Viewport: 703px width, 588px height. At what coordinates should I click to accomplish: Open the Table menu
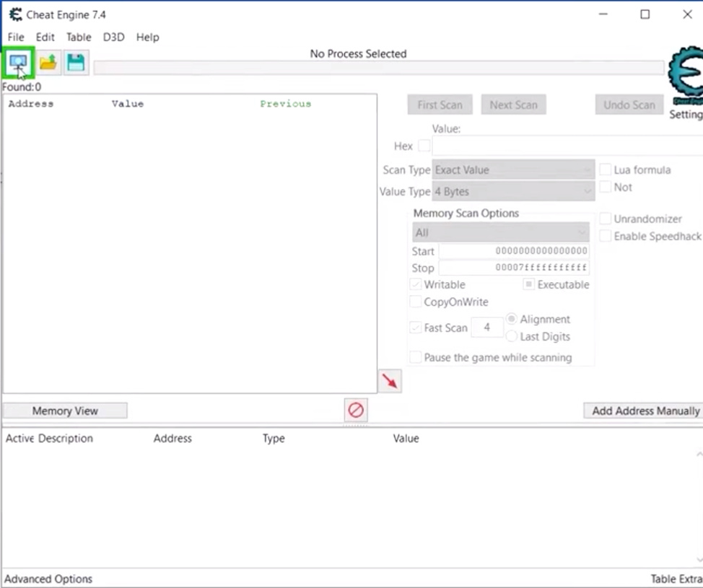79,37
